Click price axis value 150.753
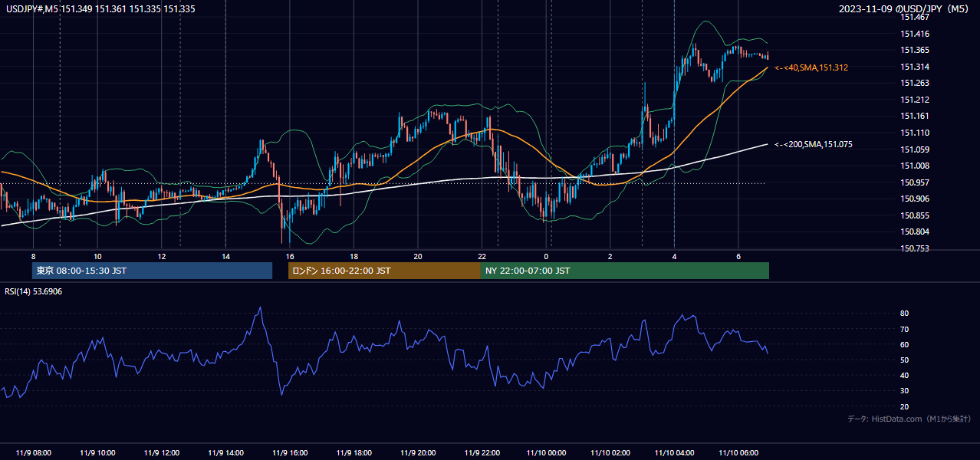 (x=914, y=248)
